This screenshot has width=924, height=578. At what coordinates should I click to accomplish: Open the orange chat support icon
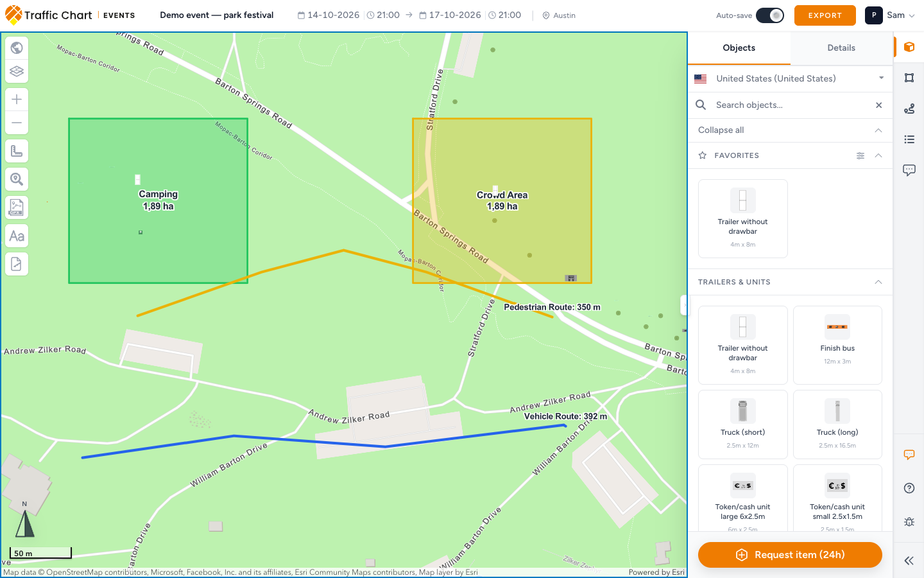[909, 455]
